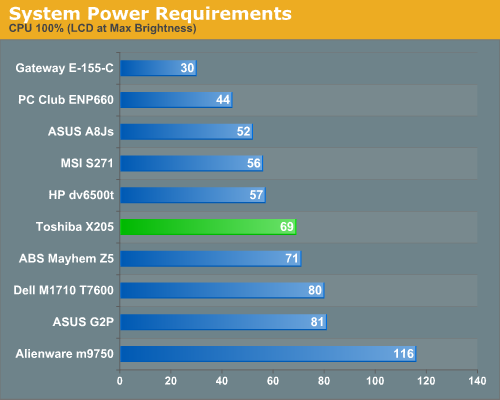Click the bar value 44

click(x=223, y=100)
